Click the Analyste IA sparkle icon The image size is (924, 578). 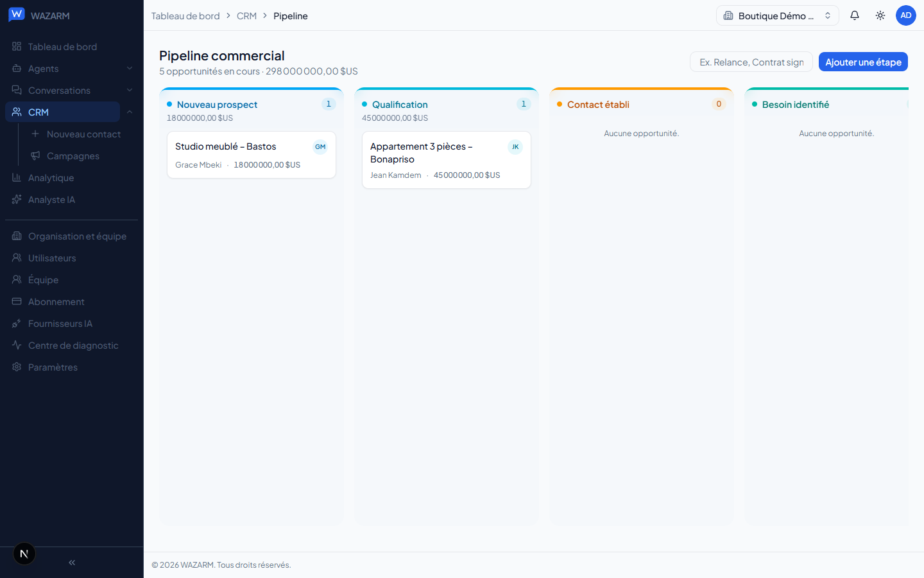(x=17, y=199)
